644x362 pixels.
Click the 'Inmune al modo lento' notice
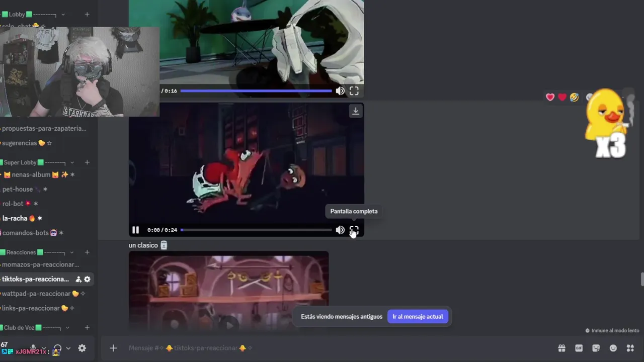pos(612,330)
